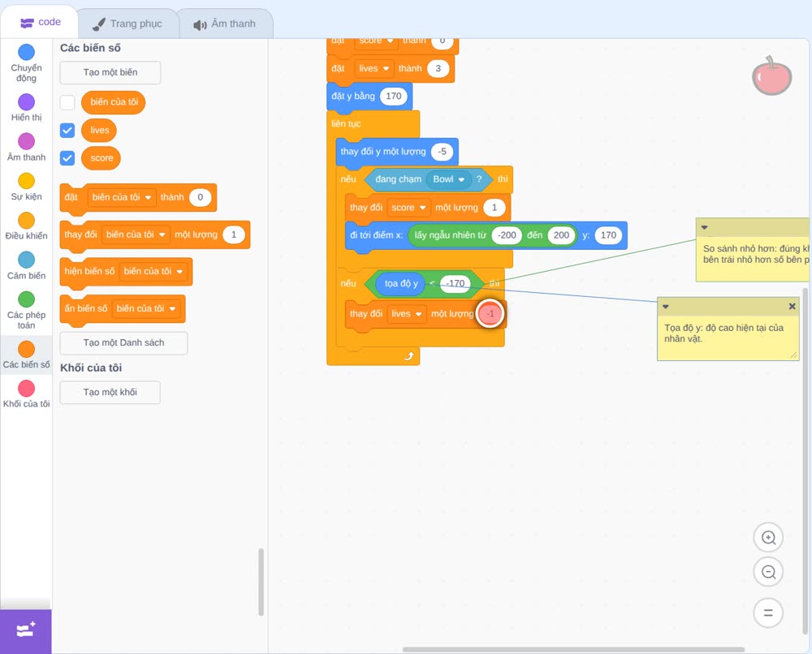Screen dimensions: 812x654
Task: Click the 'Tạo một khối' button
Action: tap(110, 392)
